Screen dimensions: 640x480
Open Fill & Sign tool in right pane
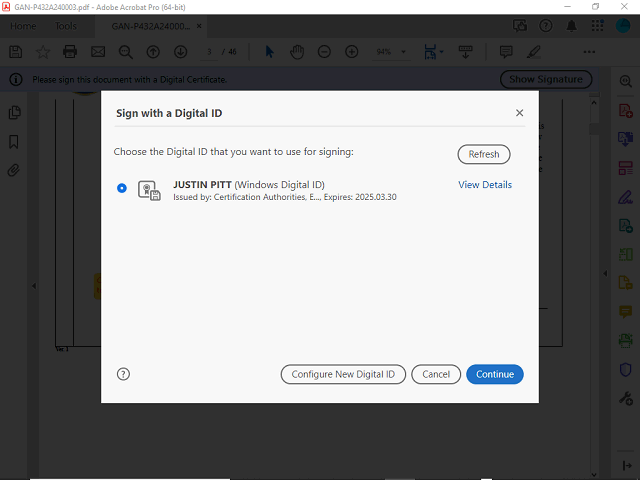(625, 197)
